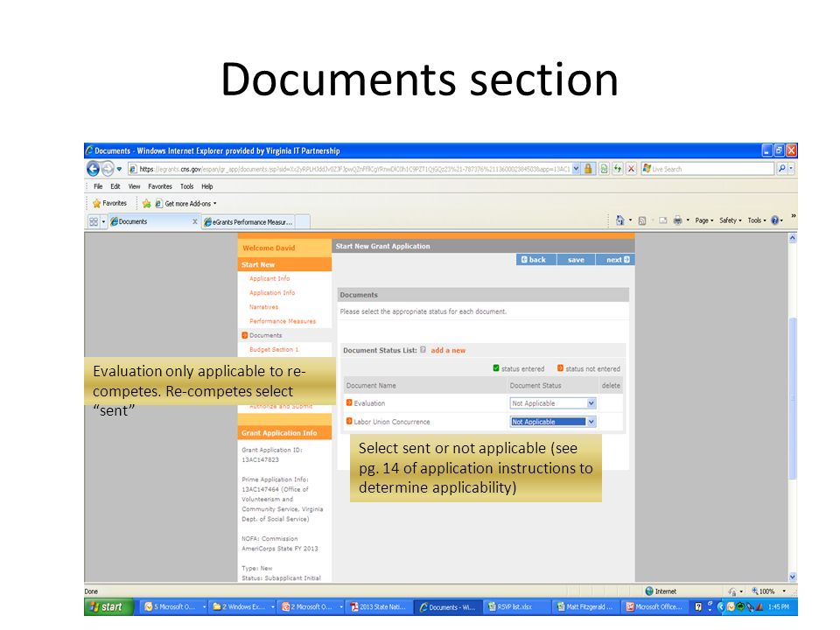Image resolution: width=840 pixels, height=630 pixels.
Task: Open Narratives in the sidebar
Action: tap(263, 307)
